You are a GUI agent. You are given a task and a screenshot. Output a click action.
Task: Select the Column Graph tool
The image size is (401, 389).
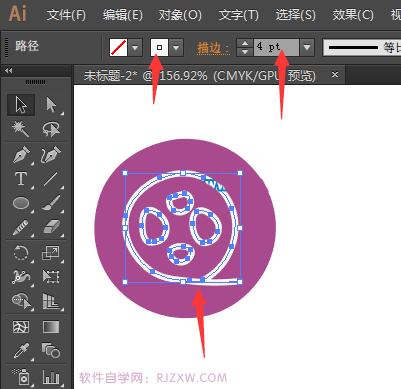(x=51, y=377)
